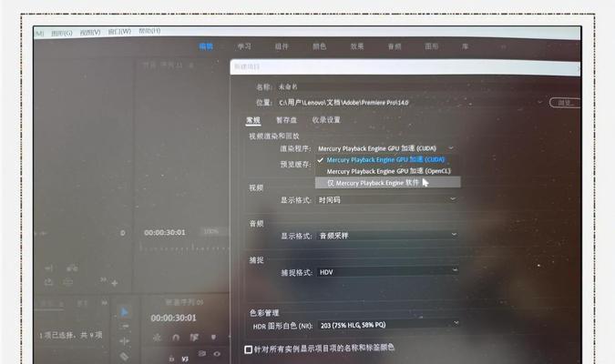Switch to the 编辑 workspace
Screen dimensions: 615x364
[x=206, y=46]
